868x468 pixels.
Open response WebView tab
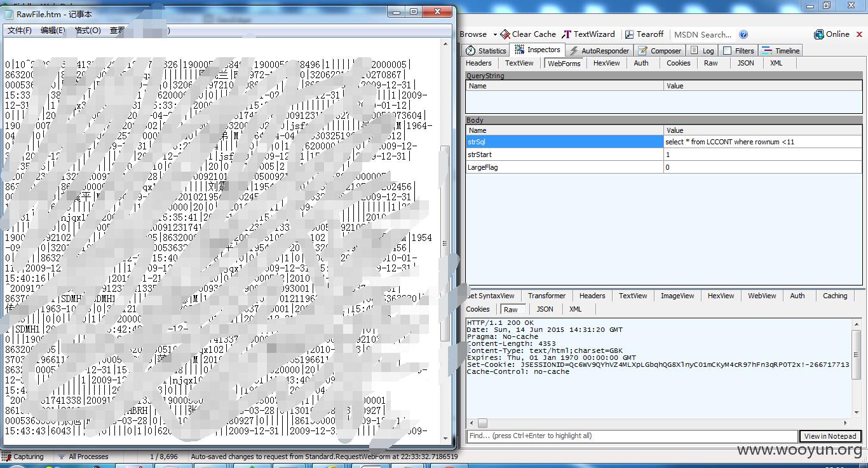[x=762, y=296]
